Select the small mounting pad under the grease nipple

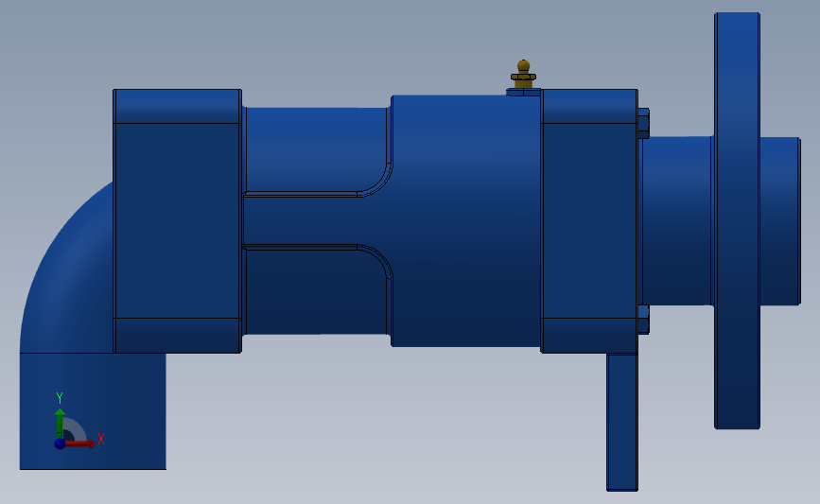(523, 92)
